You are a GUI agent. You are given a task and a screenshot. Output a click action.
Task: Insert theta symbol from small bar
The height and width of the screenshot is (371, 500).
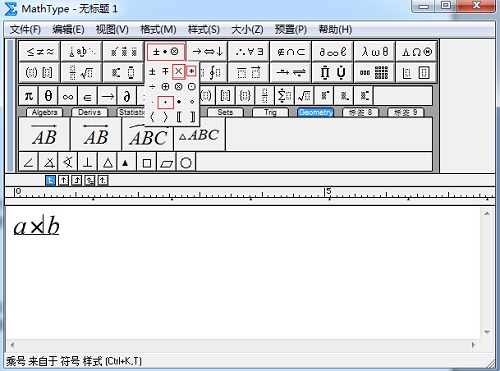point(48,96)
